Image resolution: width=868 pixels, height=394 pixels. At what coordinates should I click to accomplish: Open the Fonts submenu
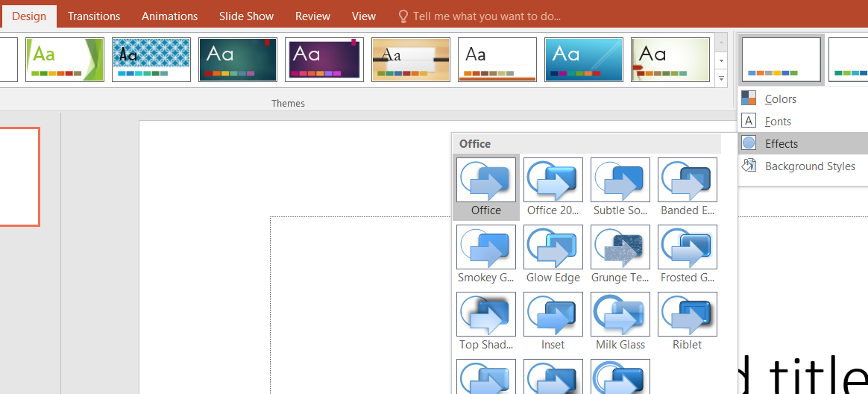point(778,122)
